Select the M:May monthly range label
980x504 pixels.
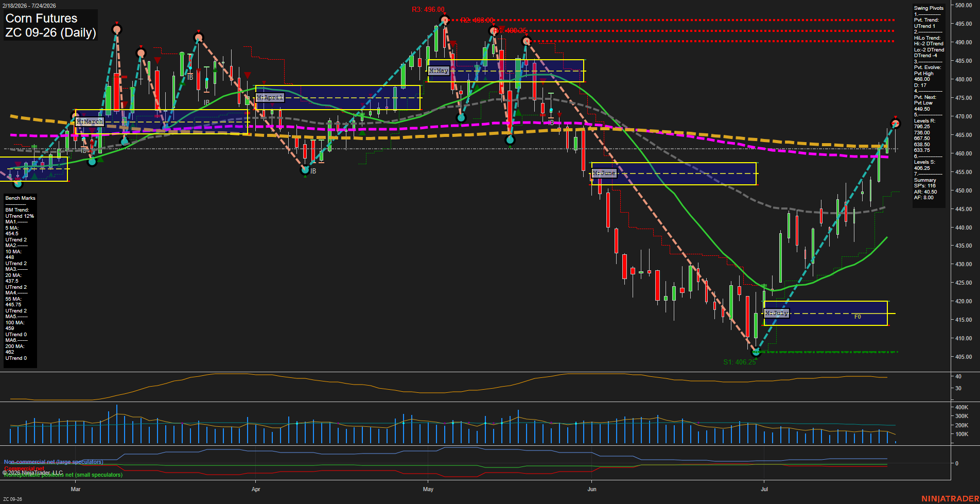click(439, 71)
